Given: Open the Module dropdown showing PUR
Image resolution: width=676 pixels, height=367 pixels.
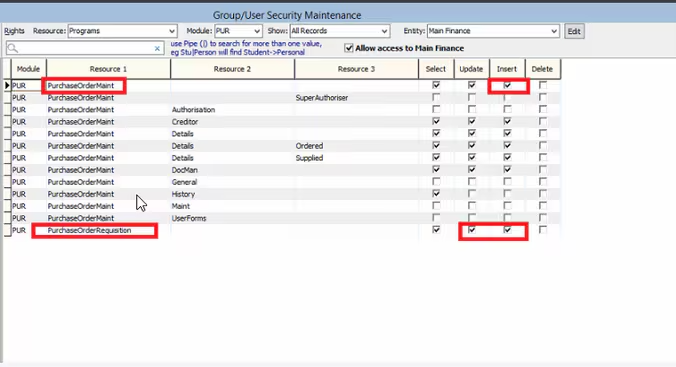Looking at the screenshot, I should coord(238,31).
